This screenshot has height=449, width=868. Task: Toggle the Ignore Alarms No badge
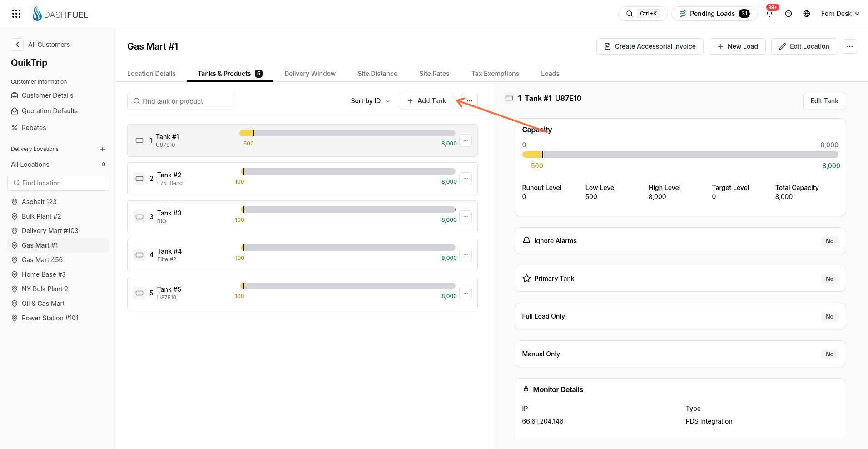829,241
